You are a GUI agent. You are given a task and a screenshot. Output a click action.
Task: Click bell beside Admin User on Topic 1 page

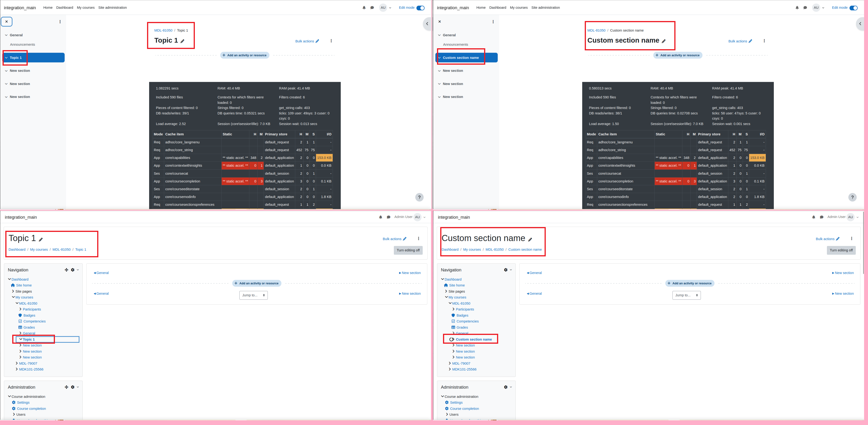pos(380,217)
